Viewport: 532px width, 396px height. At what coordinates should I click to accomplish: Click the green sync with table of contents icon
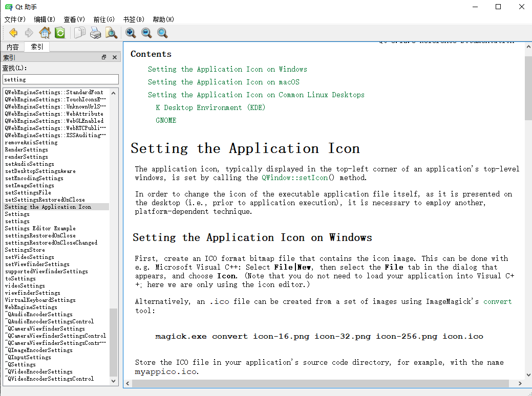click(x=60, y=33)
